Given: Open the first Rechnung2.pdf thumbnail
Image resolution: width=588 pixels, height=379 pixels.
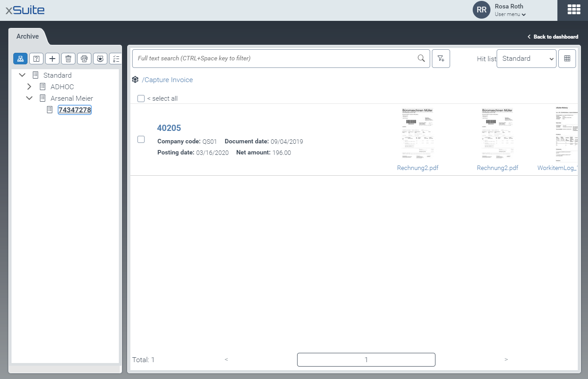Looking at the screenshot, I should [417, 134].
